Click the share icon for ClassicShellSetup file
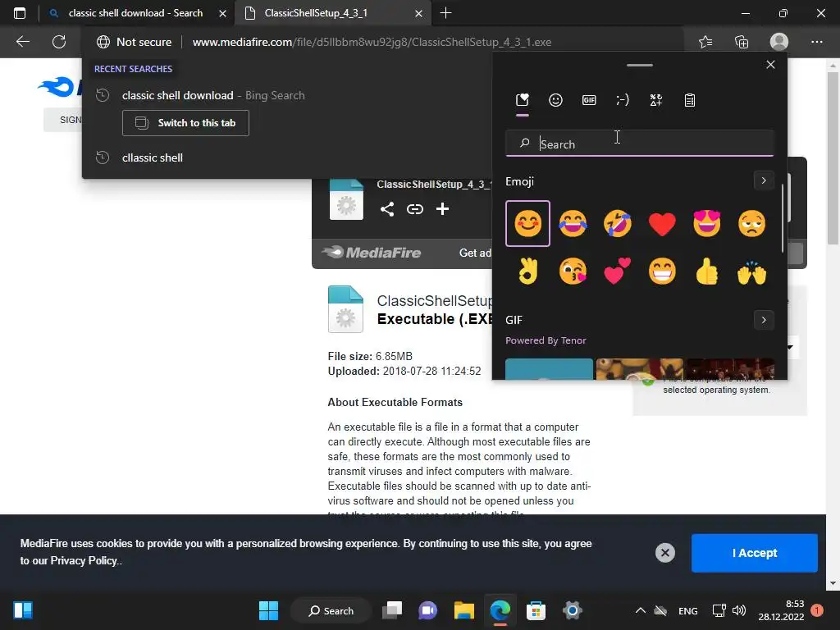This screenshot has width=840, height=630. tap(387, 209)
